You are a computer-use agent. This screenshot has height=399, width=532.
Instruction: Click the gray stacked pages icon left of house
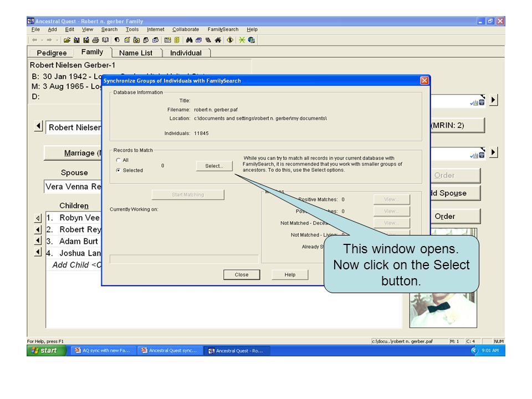point(208,40)
